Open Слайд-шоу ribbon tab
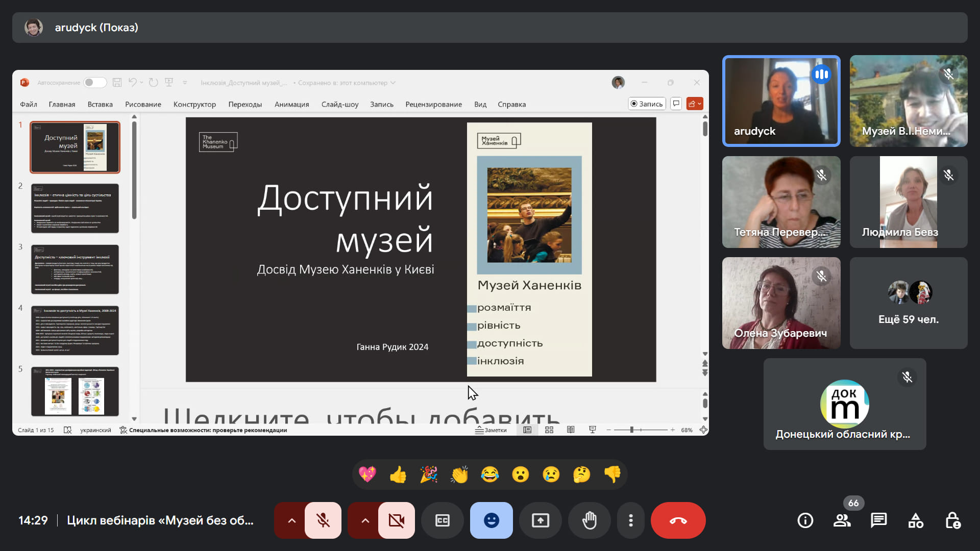This screenshot has width=980, height=551. tap(340, 104)
